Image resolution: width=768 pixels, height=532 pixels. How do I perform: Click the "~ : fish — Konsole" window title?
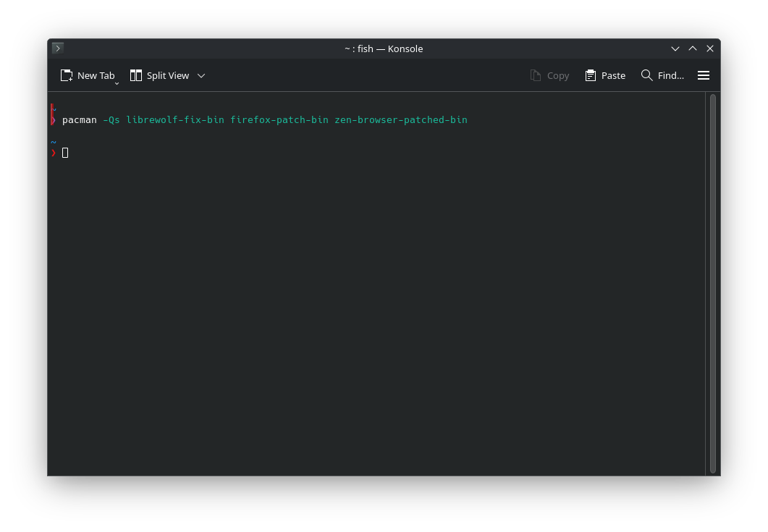point(384,48)
